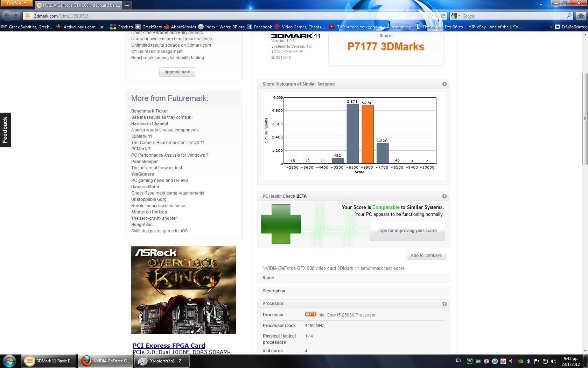Image resolution: width=588 pixels, height=368 pixels.
Task: Click the orange 5,258 histogram bar
Action: click(367, 134)
